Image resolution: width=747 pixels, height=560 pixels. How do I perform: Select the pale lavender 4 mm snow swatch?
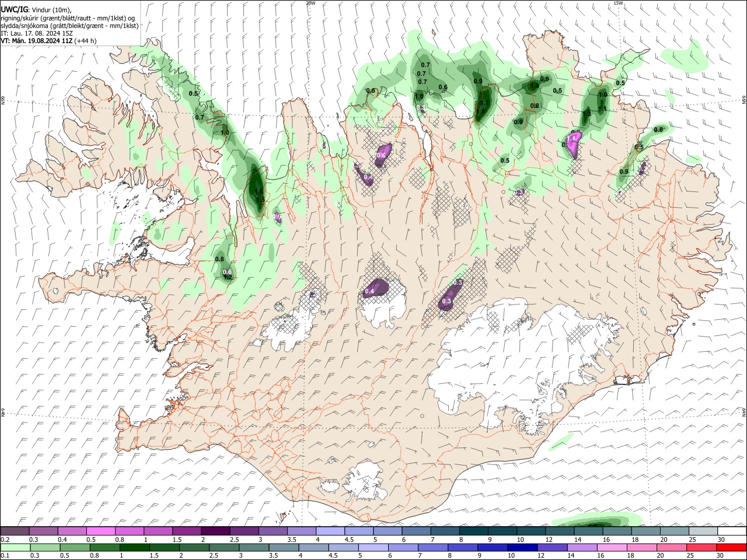tap(330, 531)
